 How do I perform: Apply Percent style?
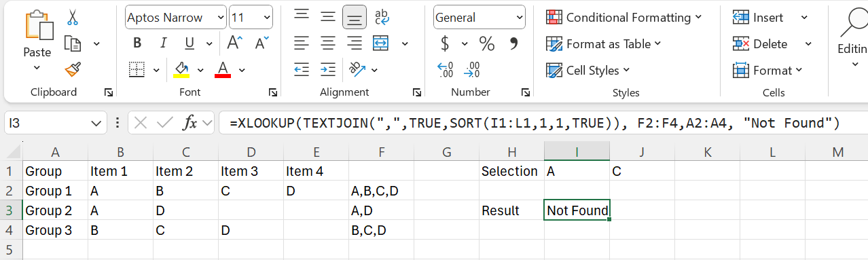click(x=487, y=43)
